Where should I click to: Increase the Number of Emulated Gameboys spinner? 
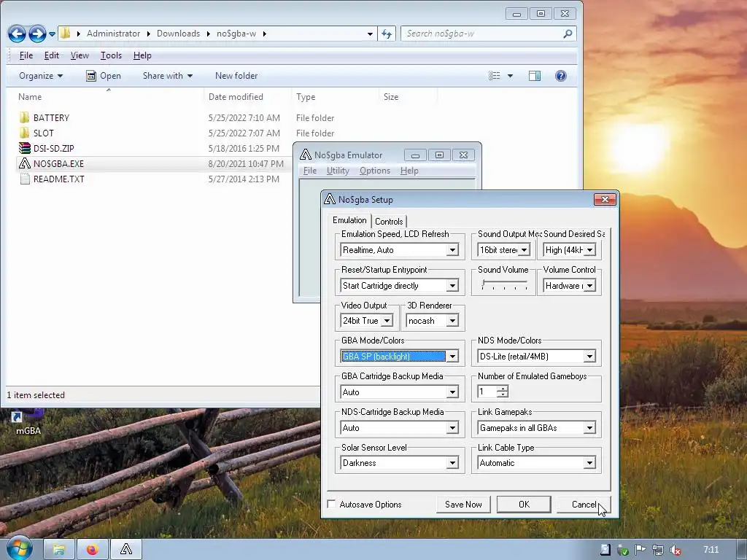point(503,389)
